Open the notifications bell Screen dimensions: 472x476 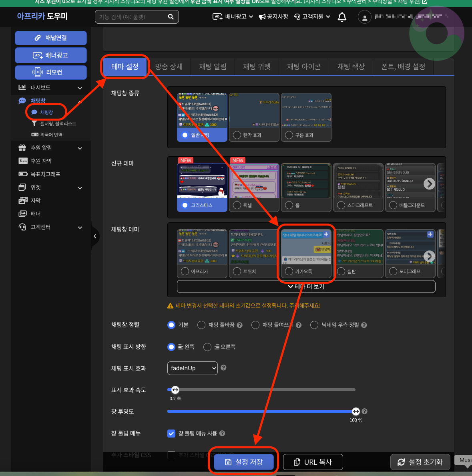coord(342,17)
